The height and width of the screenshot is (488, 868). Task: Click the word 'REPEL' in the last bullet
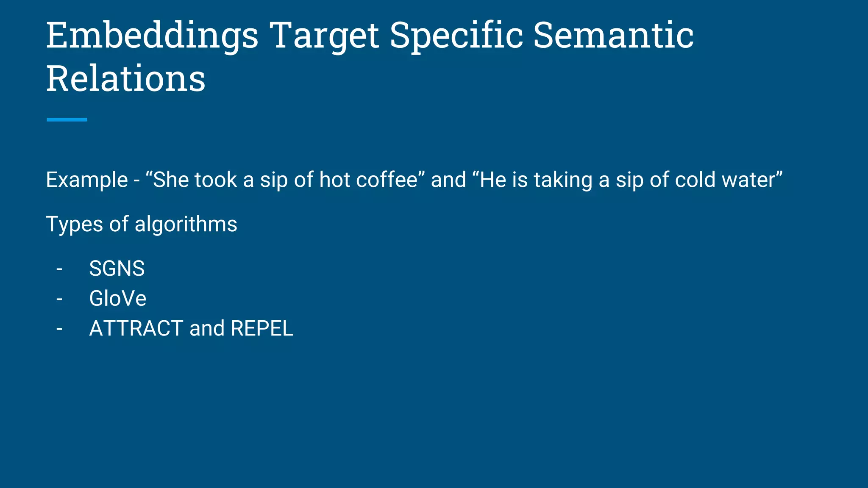coord(262,328)
